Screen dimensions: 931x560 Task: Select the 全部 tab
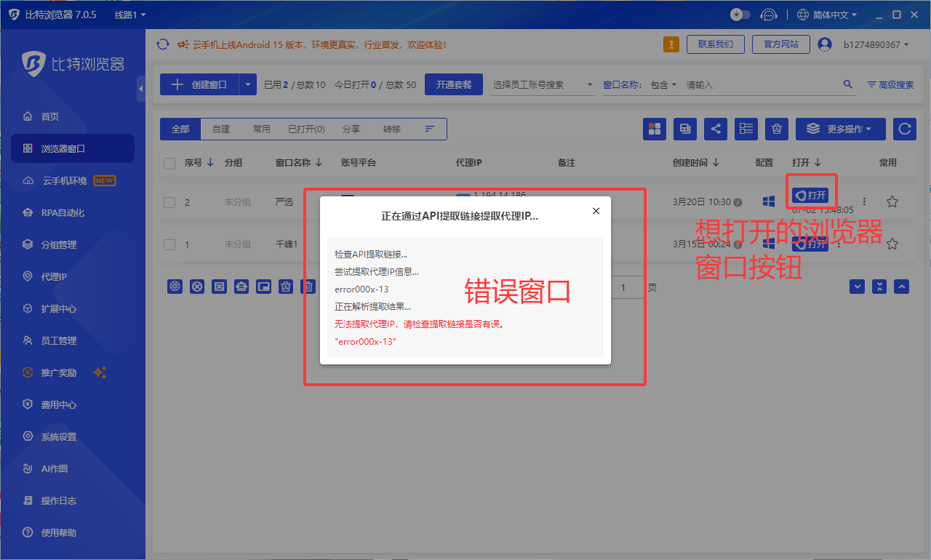(x=180, y=129)
